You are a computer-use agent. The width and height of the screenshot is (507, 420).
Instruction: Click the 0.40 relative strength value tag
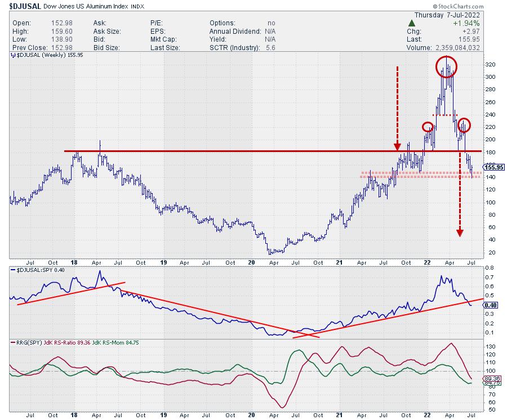tap(490, 305)
